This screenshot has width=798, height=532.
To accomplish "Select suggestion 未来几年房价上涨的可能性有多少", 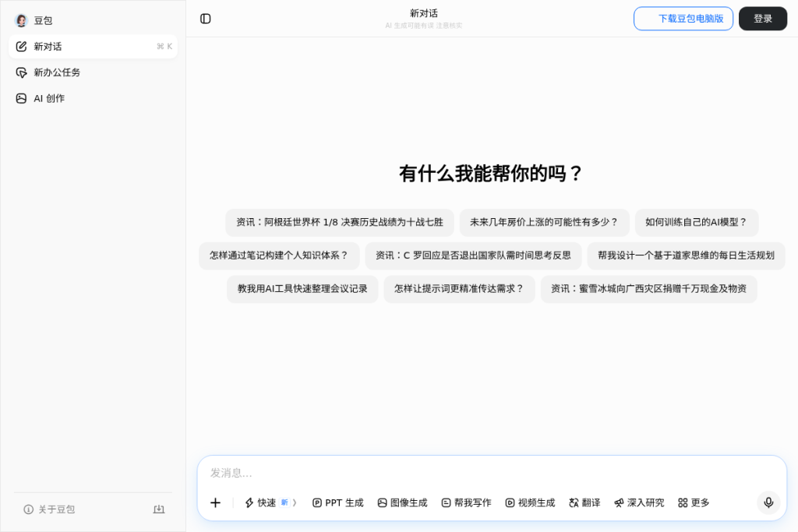I will click(544, 222).
